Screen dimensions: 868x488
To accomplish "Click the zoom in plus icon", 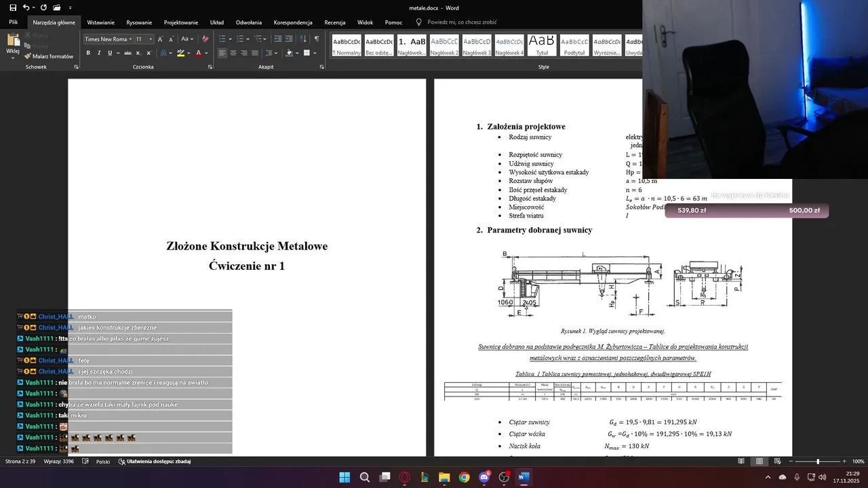I will (x=844, y=462).
